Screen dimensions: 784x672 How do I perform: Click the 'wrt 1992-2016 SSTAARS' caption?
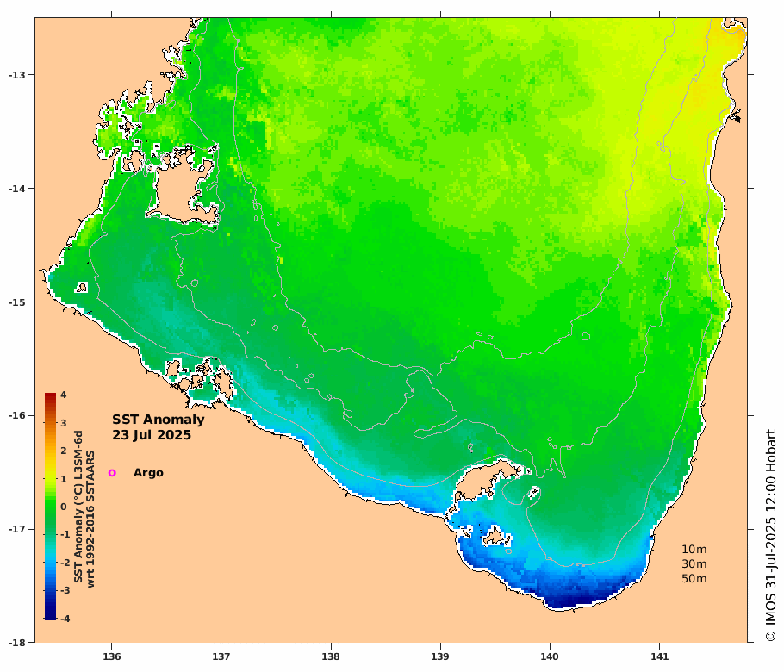(x=90, y=519)
